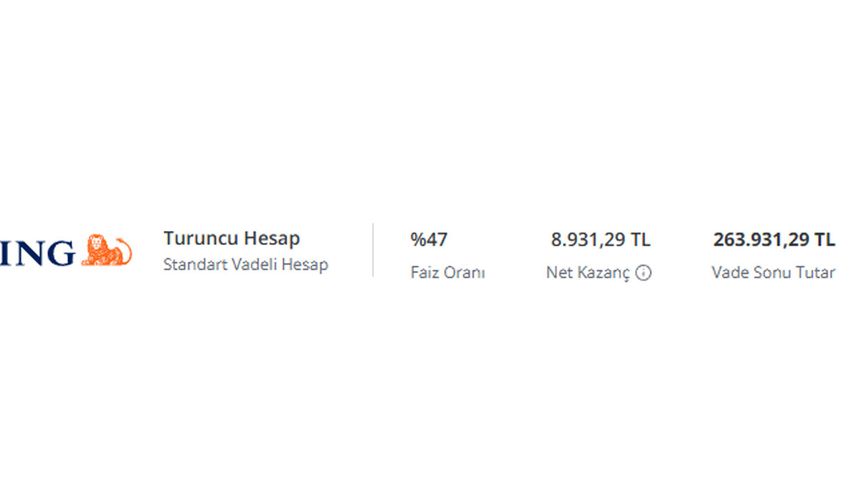Click the TL suffix of the 263.931,29 amount
The image size is (860, 504).
824,240
